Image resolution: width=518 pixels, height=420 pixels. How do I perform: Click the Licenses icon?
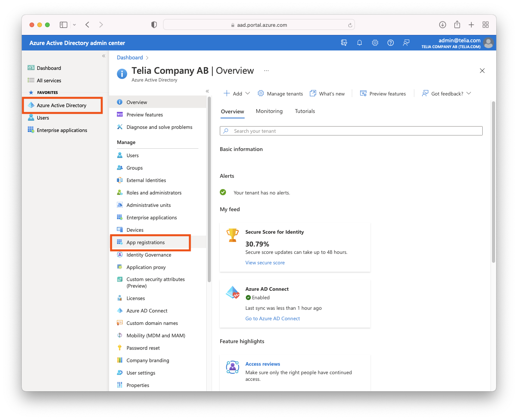click(x=120, y=298)
